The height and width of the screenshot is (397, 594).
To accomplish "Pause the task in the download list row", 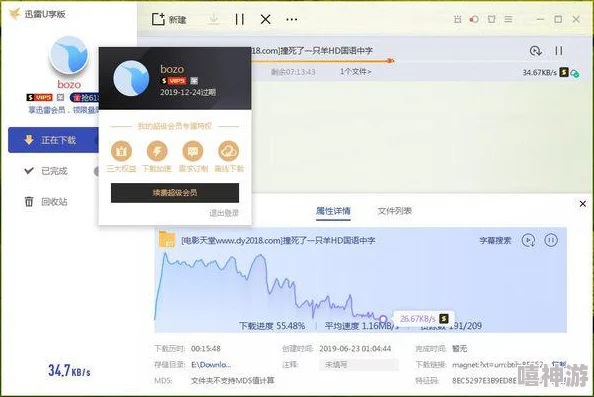I will pos(559,51).
